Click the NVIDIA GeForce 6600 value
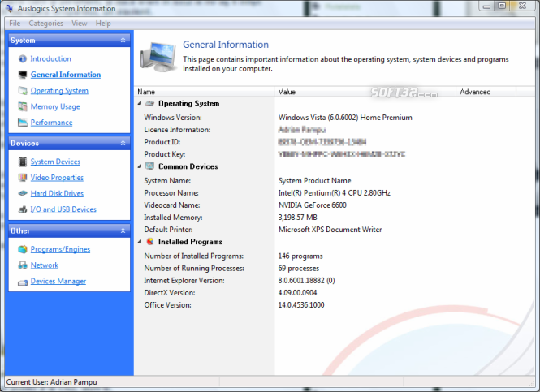Screen dimensions: 540x392 [x=313, y=205]
